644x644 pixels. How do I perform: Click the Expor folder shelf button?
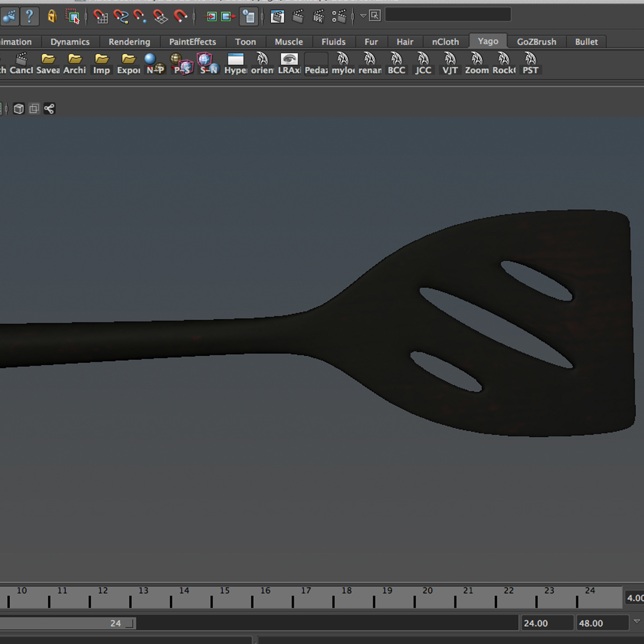pos(128,64)
